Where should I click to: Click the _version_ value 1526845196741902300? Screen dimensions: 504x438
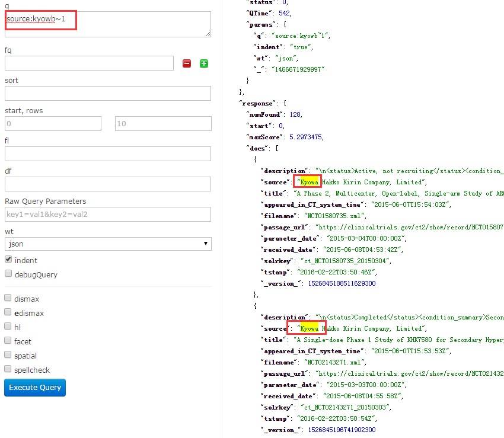click(x=342, y=430)
